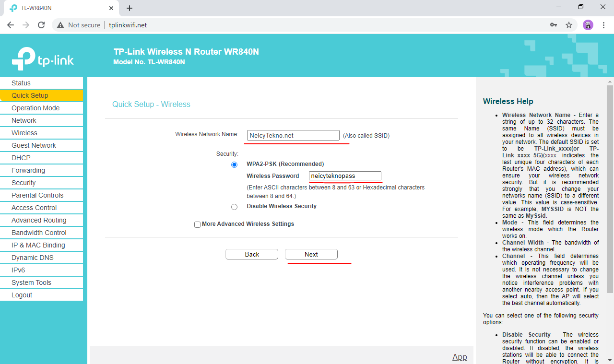Viewport: 614px width, 364px height.
Task: Select the WPA2-PSK (Recommended) radio button
Action: click(x=234, y=164)
